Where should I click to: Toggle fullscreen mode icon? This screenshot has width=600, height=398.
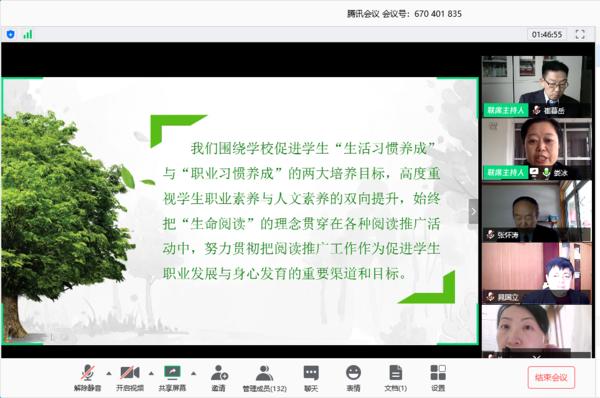pos(580,34)
